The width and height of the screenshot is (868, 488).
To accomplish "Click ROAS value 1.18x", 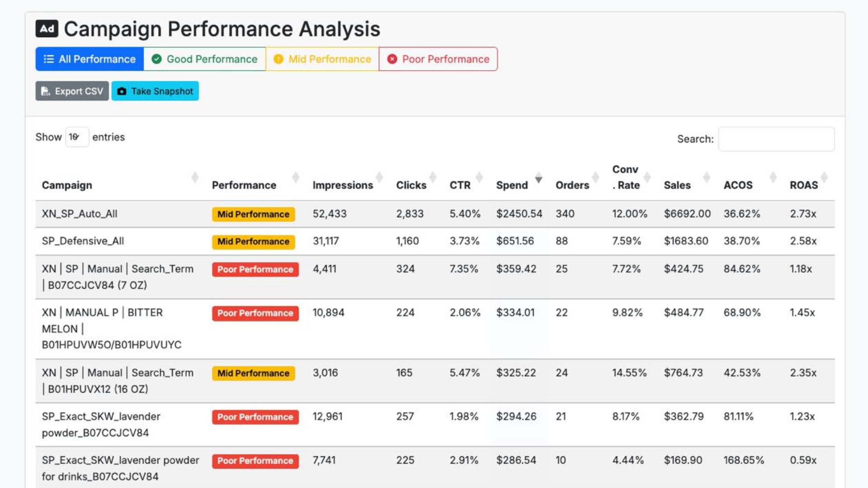I will (801, 269).
